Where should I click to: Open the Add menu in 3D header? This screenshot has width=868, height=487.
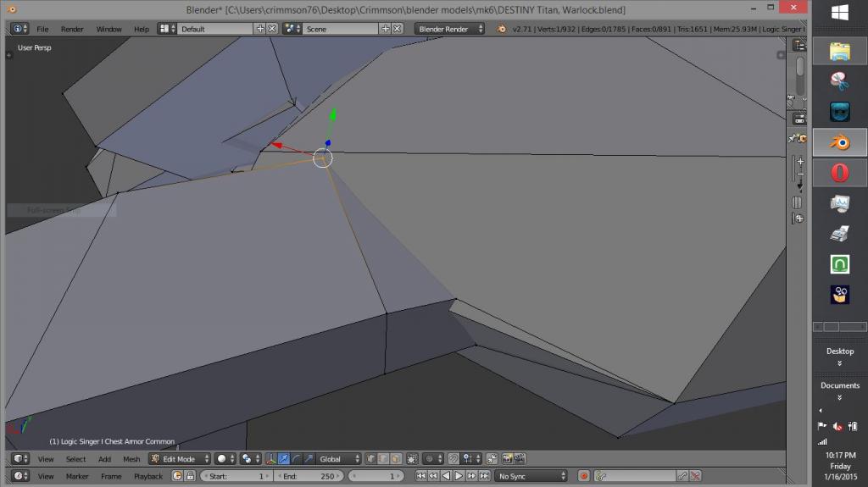[104, 459]
